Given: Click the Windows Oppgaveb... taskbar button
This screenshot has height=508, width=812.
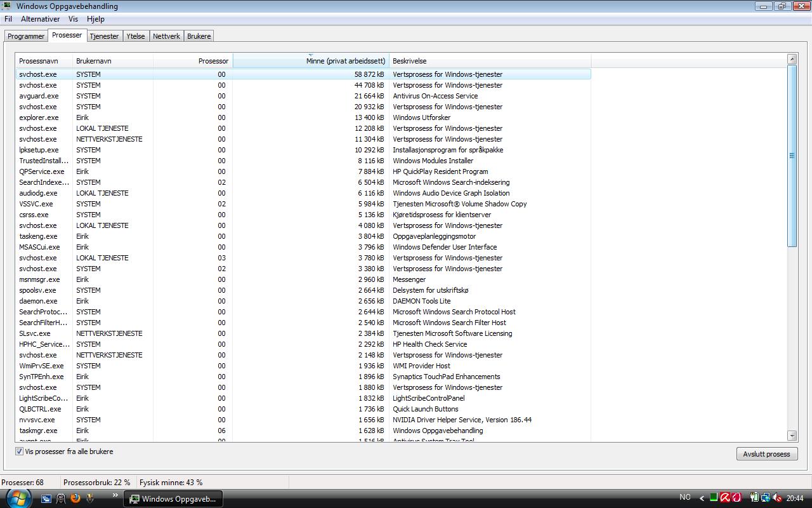Looking at the screenshot, I should [173, 498].
